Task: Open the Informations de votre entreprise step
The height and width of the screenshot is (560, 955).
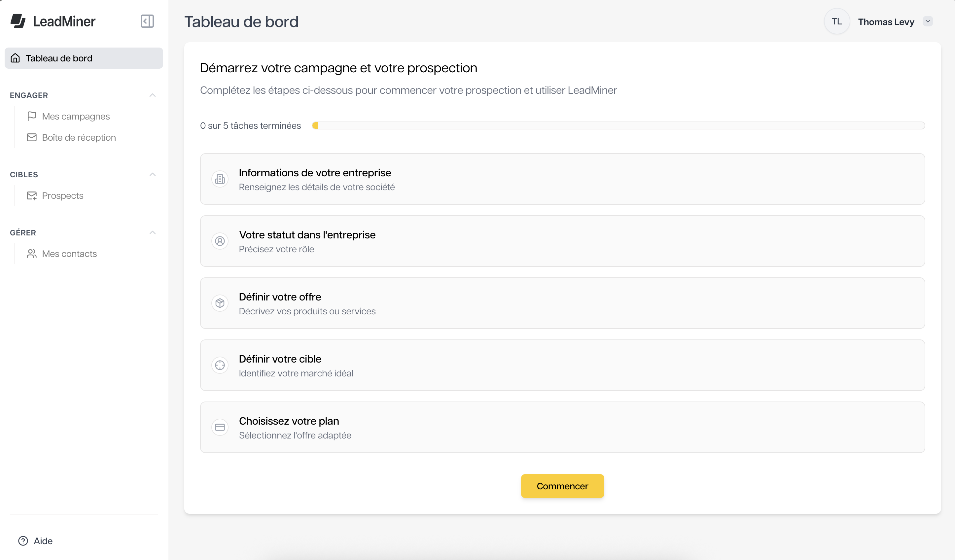Action: pyautogui.click(x=562, y=179)
